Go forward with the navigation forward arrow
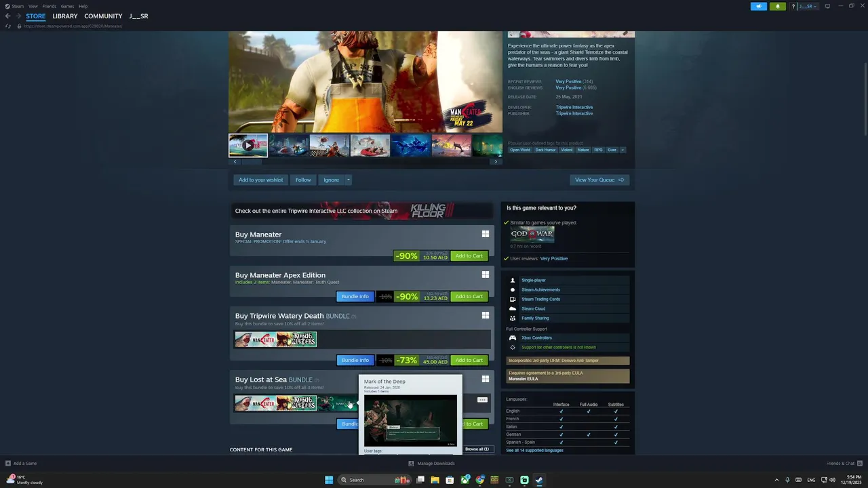868x488 pixels. pyautogui.click(x=18, y=16)
